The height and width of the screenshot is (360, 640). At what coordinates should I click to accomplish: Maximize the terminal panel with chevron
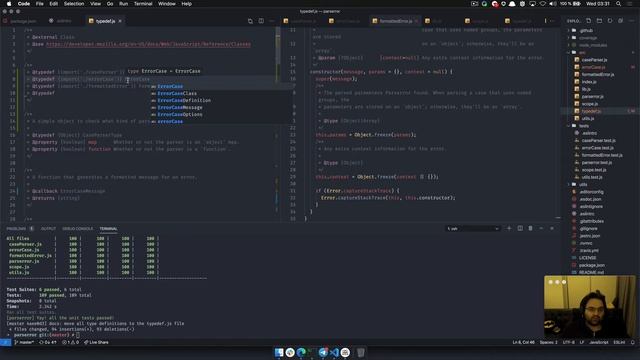click(541, 229)
